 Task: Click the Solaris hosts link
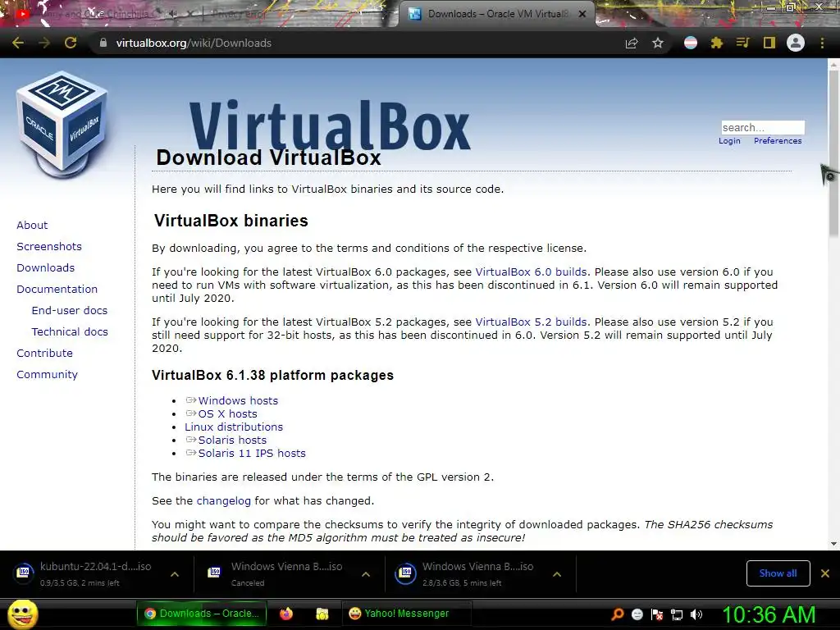point(232,441)
